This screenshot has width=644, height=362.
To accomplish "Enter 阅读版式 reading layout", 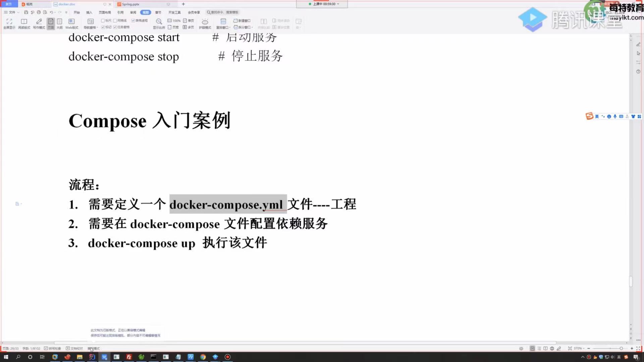I will pos(24,23).
